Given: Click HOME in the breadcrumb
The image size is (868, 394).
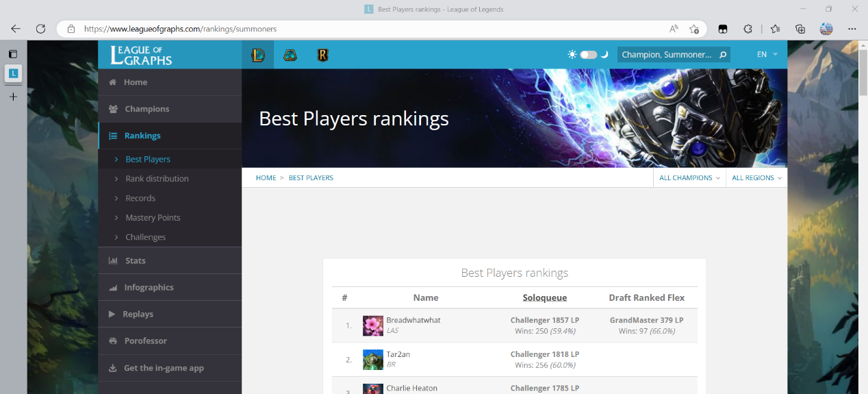Looking at the screenshot, I should click(x=266, y=178).
